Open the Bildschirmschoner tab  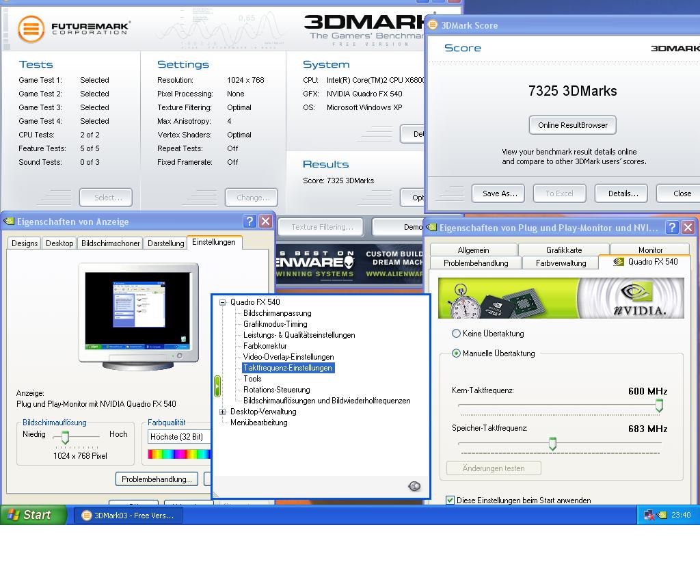pyautogui.click(x=110, y=243)
